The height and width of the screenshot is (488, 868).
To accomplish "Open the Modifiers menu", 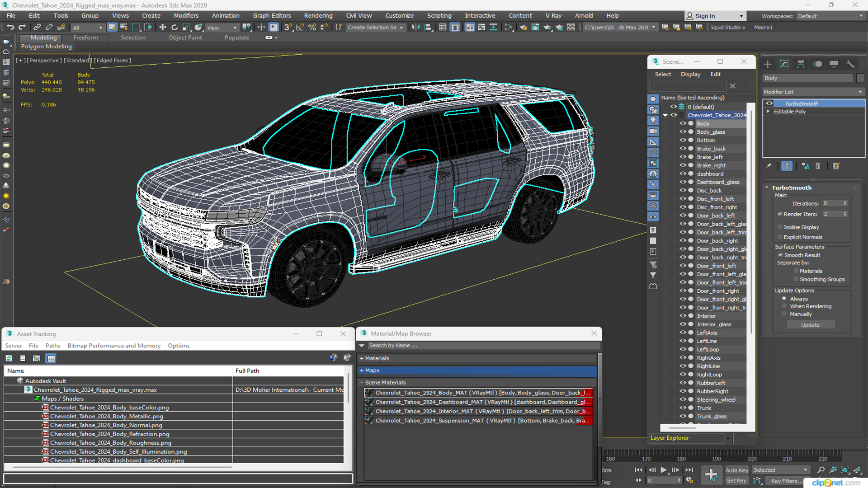I will [186, 15].
